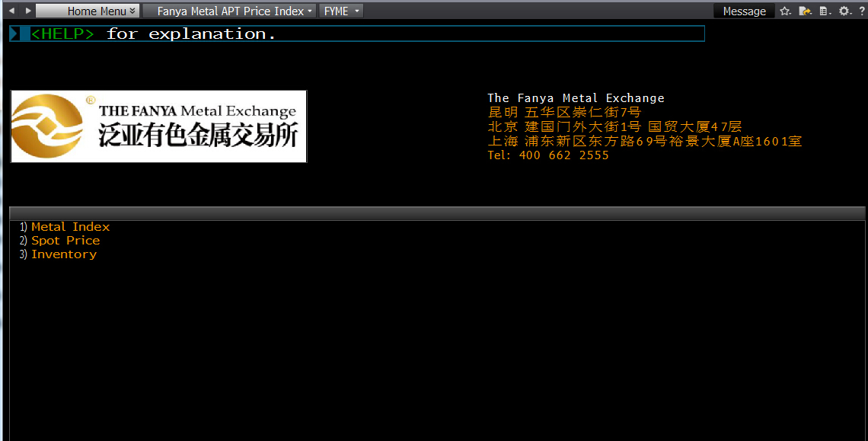
Task: Open the Fanya Metal APT Price Index dropdown
Action: pyautogui.click(x=230, y=11)
